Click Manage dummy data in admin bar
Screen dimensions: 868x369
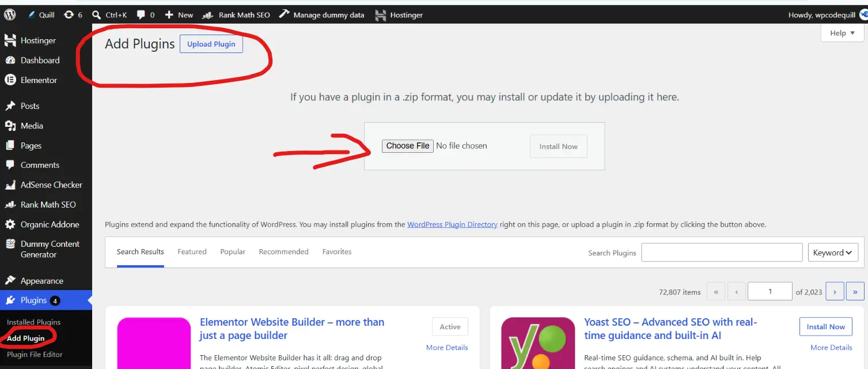322,15
